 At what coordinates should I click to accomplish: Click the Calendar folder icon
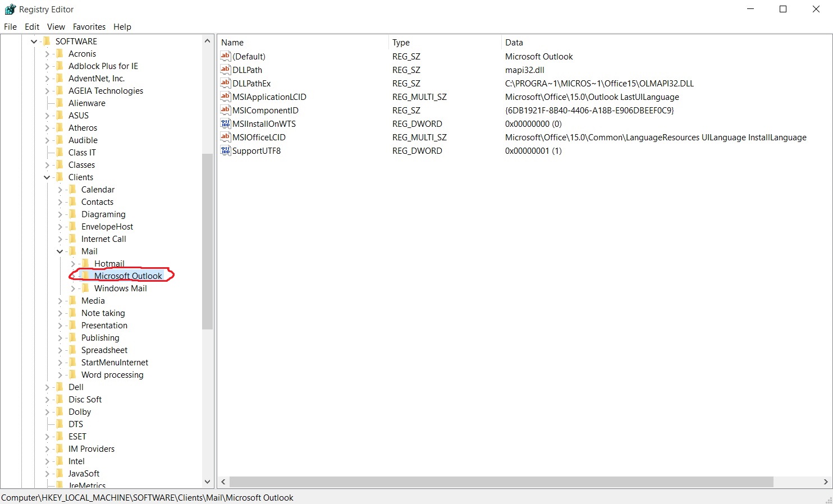click(x=72, y=189)
